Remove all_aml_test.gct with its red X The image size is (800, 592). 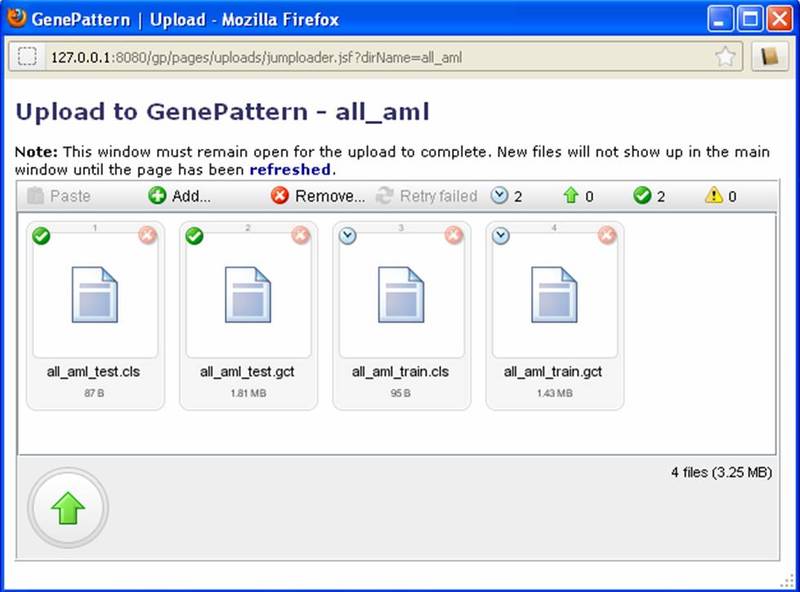(301, 236)
